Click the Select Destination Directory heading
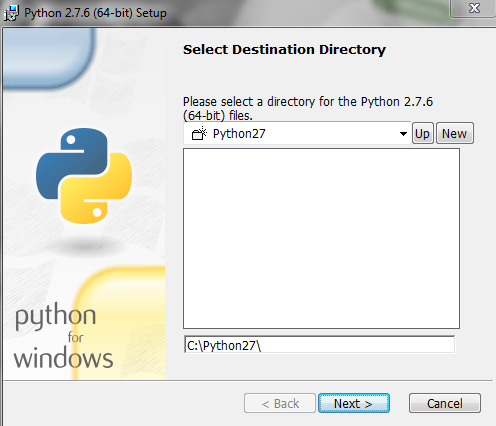Screen dimensions: 496x426 tap(284, 50)
